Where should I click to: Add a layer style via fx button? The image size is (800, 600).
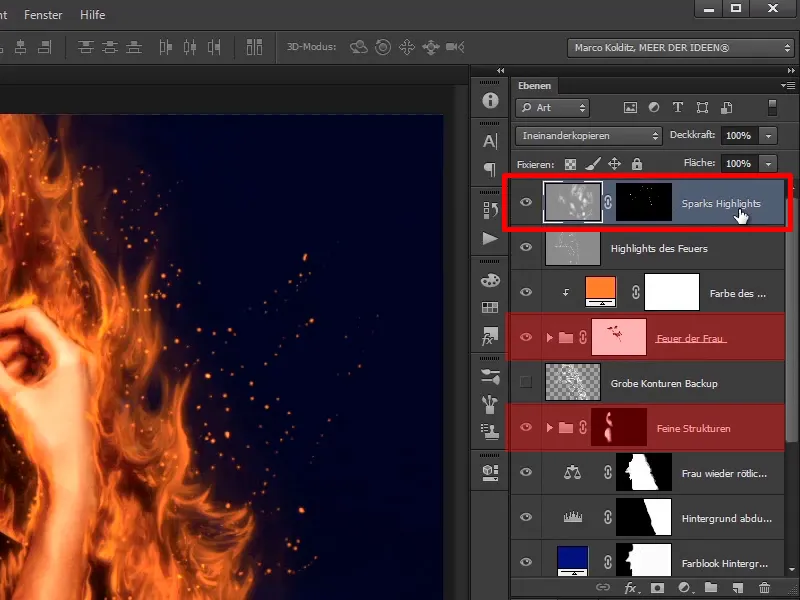coord(631,588)
